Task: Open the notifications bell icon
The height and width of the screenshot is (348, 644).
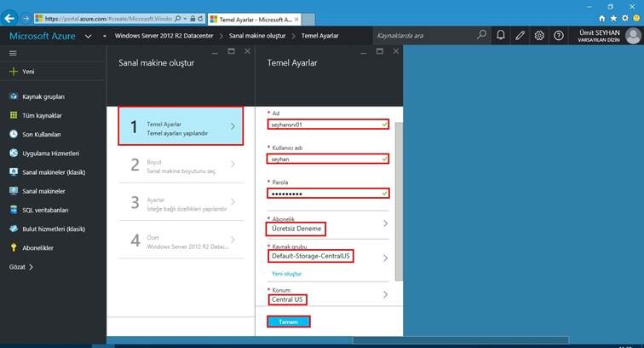Action: 501,35
